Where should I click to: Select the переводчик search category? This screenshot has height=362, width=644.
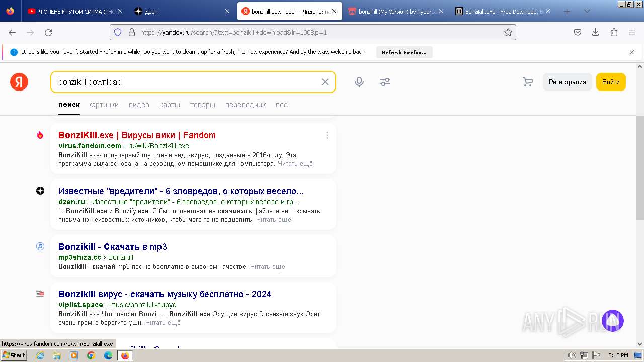246,105
